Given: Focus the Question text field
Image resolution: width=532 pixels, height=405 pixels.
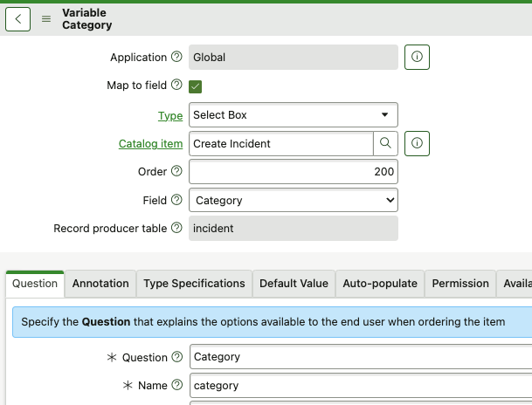Looking at the screenshot, I should [x=358, y=357].
